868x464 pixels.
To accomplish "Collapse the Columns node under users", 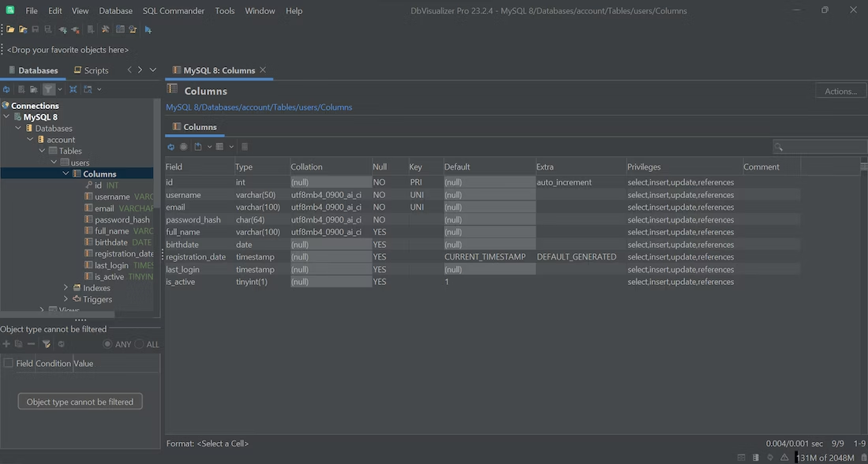I will [66, 173].
